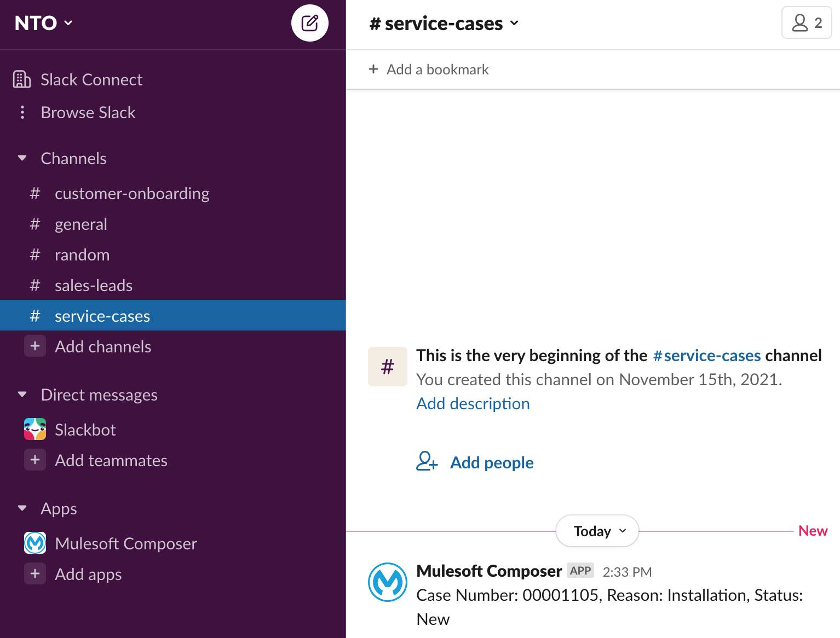This screenshot has width=840, height=638.
Task: Click Mulesoft Composer sender name in message
Action: 489,571
